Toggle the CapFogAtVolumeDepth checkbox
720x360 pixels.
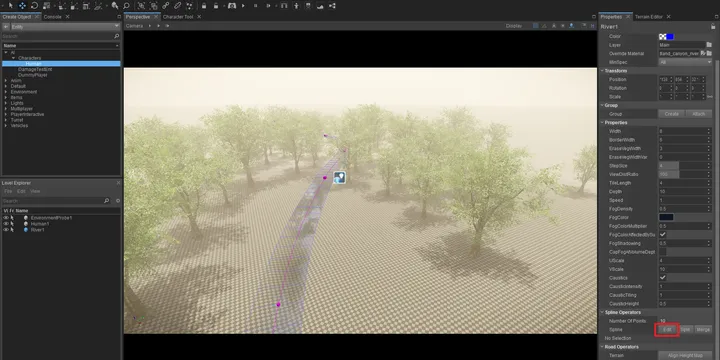coord(663,252)
